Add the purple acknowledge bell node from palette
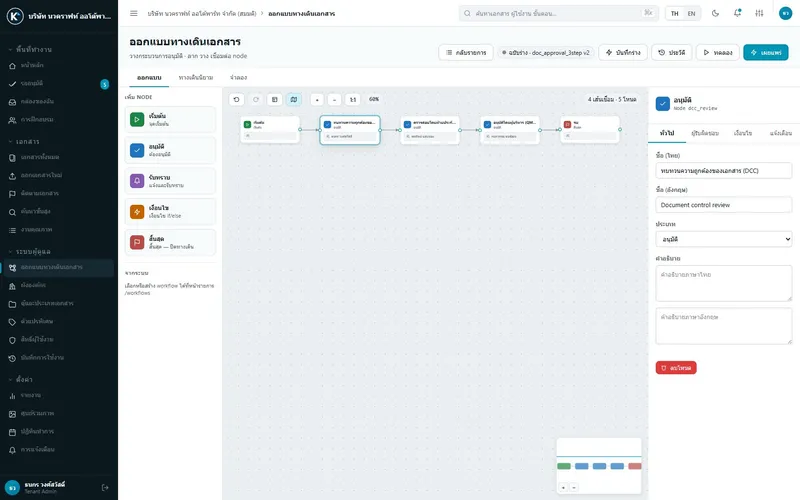This screenshot has height=500, width=800. click(x=170, y=181)
